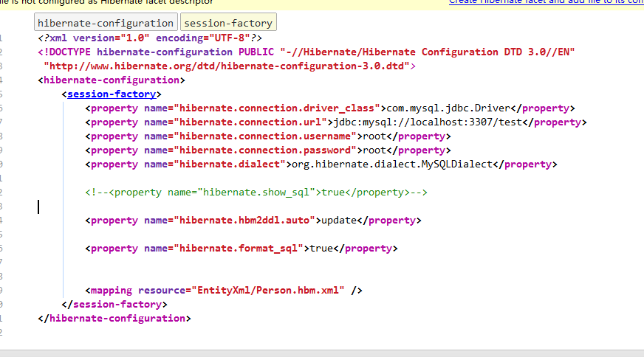Open the Create Hibernate facet link

click(547, 2)
